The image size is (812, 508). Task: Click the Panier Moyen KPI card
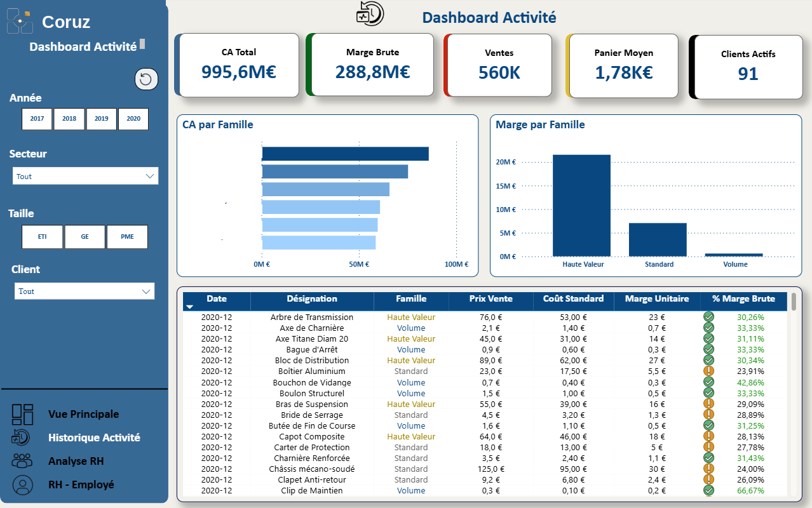pyautogui.click(x=623, y=65)
